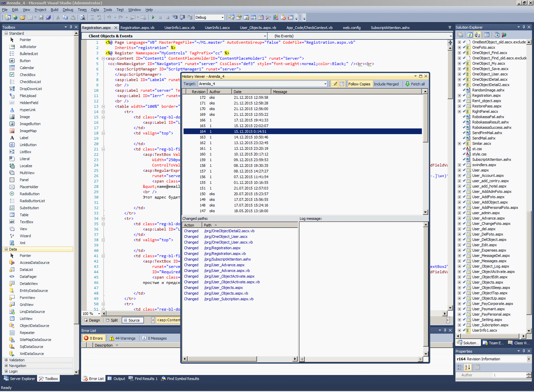Click the Save All toolbar icon
This screenshot has width=534, height=392.
pos(48,17)
